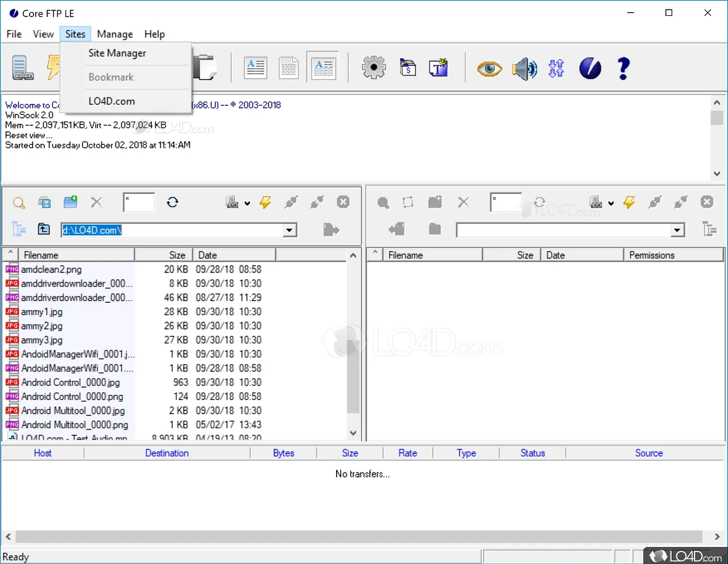Screen dimensions: 728x564
Task: Click the local upload arrow icon
Action: point(330,229)
